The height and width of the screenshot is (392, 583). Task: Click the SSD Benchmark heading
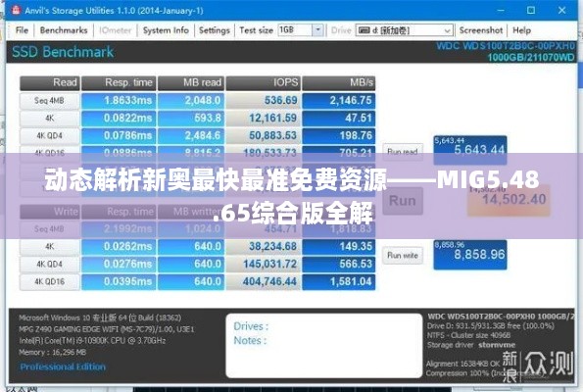pos(63,52)
